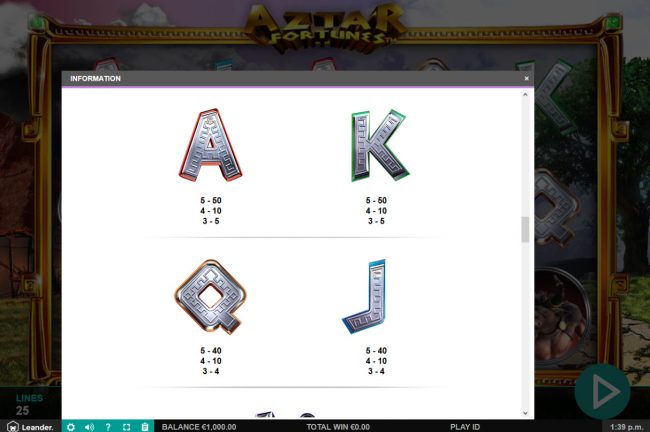
Task: Toggle fullscreen mode icon
Action: [126, 427]
